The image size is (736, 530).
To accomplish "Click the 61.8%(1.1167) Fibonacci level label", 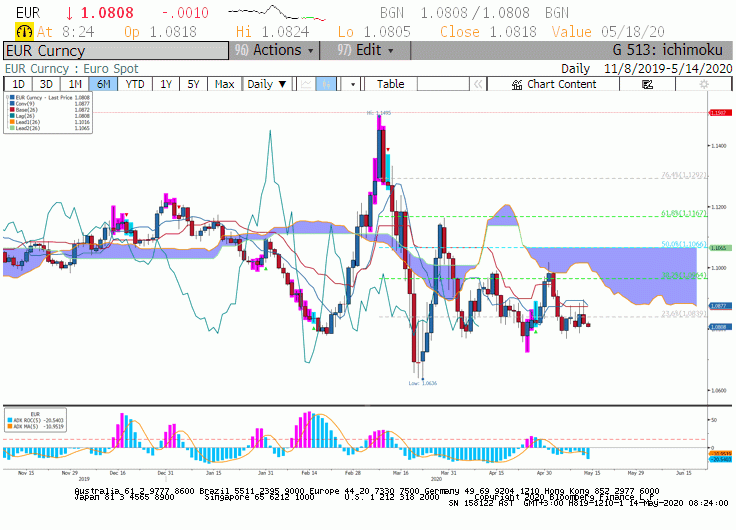I will 683,214.
